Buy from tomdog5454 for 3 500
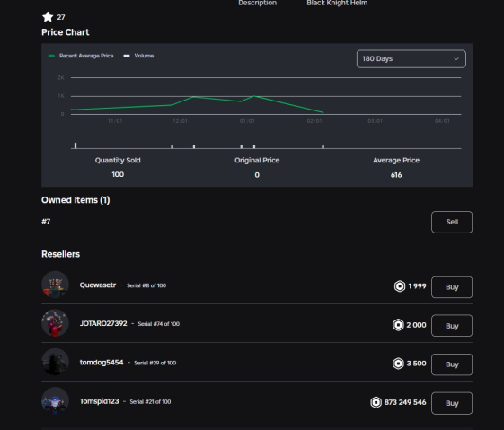Image resolution: width=504 pixels, height=430 pixels. (452, 364)
